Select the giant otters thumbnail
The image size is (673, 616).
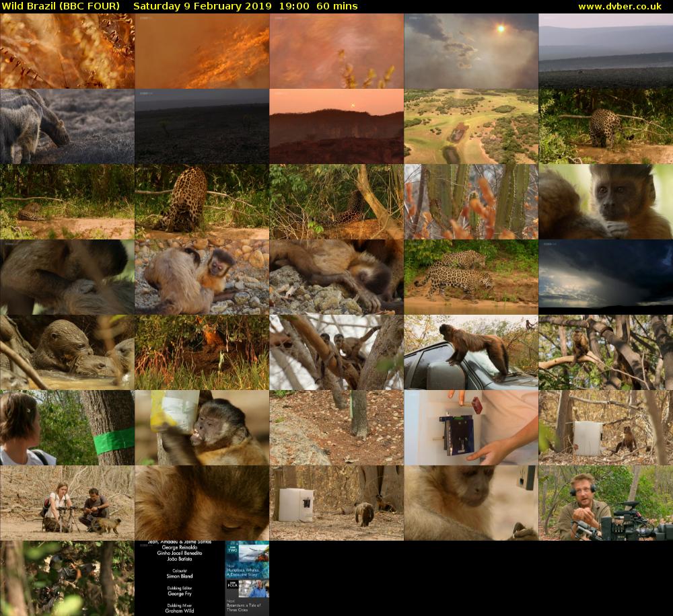67,352
